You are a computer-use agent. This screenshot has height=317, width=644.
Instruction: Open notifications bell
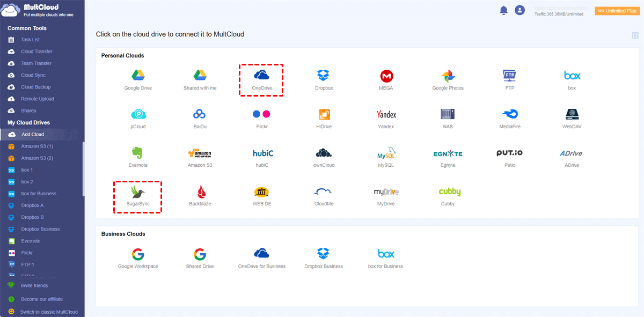pos(503,10)
